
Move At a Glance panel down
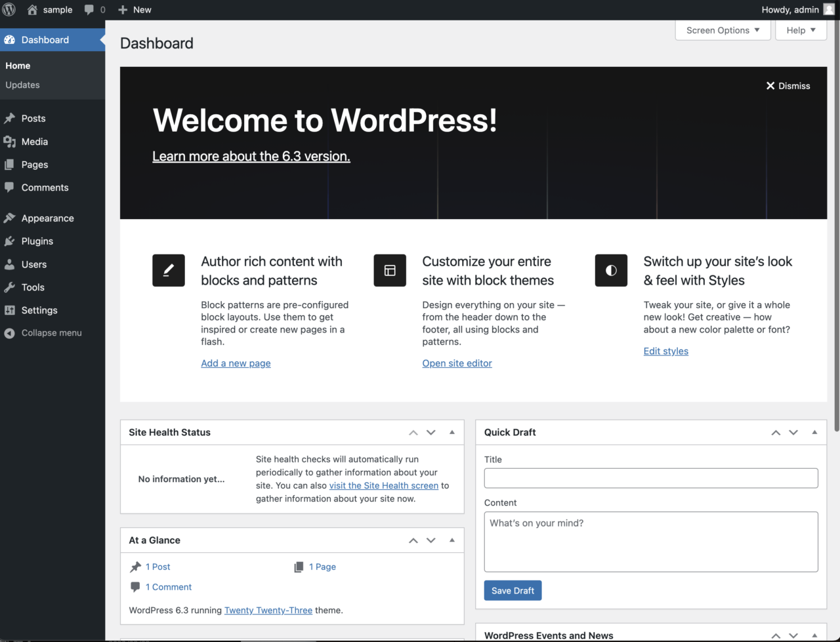point(431,540)
